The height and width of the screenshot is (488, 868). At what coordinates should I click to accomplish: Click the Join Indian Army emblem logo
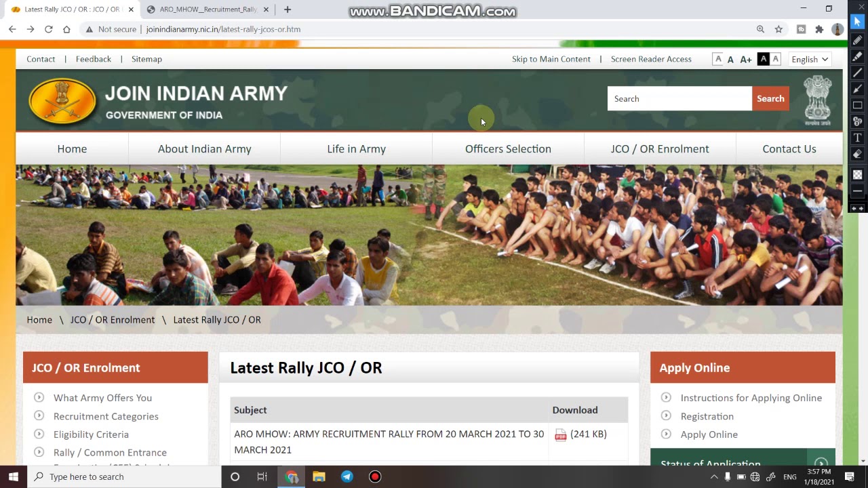coord(62,101)
